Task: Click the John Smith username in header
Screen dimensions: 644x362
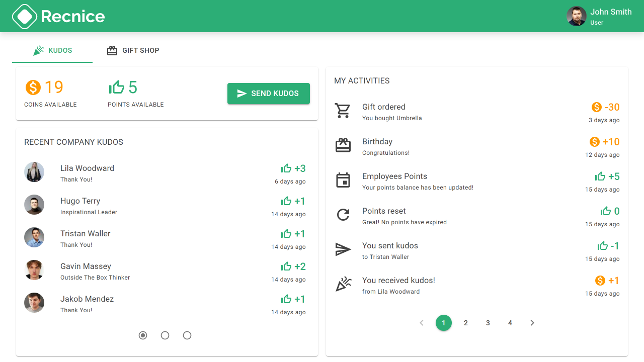Action: (611, 12)
